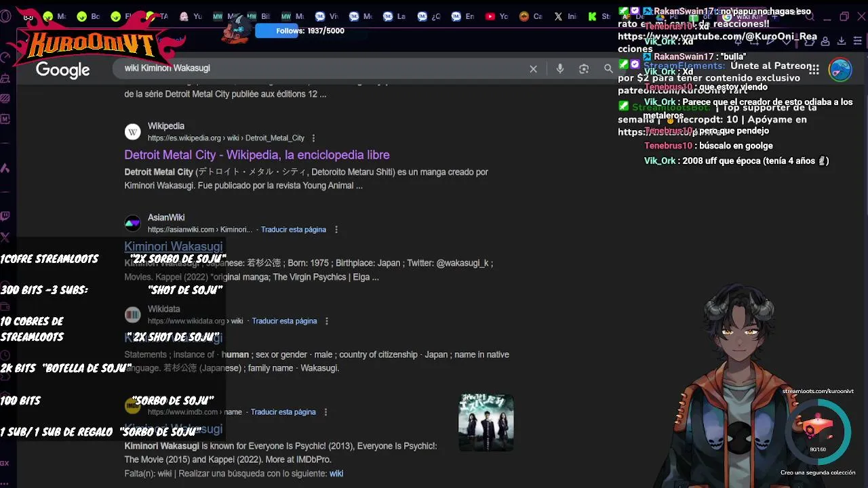Viewport: 868px width, 488px height.
Task: Open Easy setup sliders icon in toolbar
Action: click(x=858, y=41)
